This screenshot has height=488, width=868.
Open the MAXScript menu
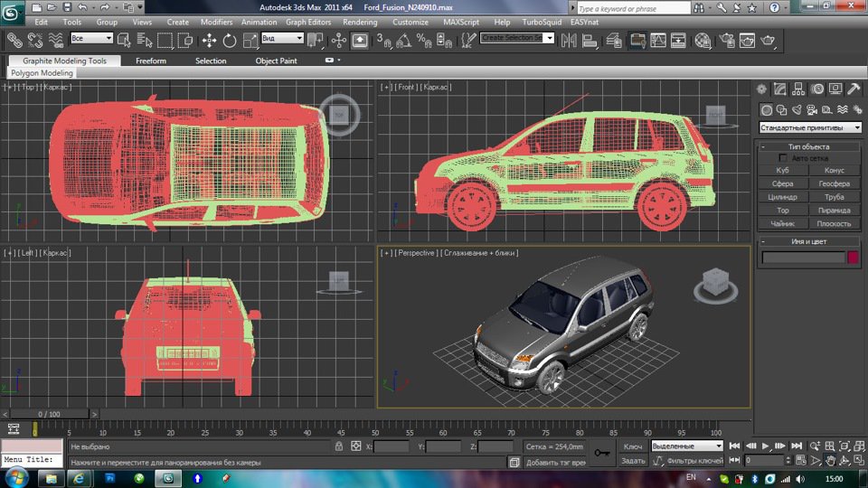click(461, 22)
